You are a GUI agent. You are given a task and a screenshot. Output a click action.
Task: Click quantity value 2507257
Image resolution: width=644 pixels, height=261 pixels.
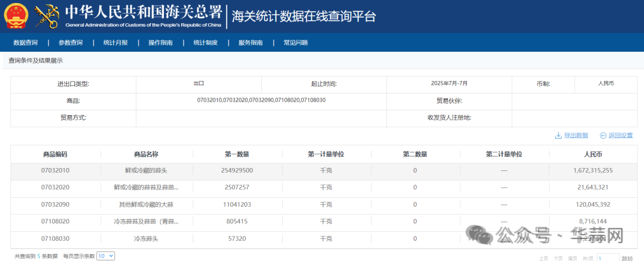(237, 187)
